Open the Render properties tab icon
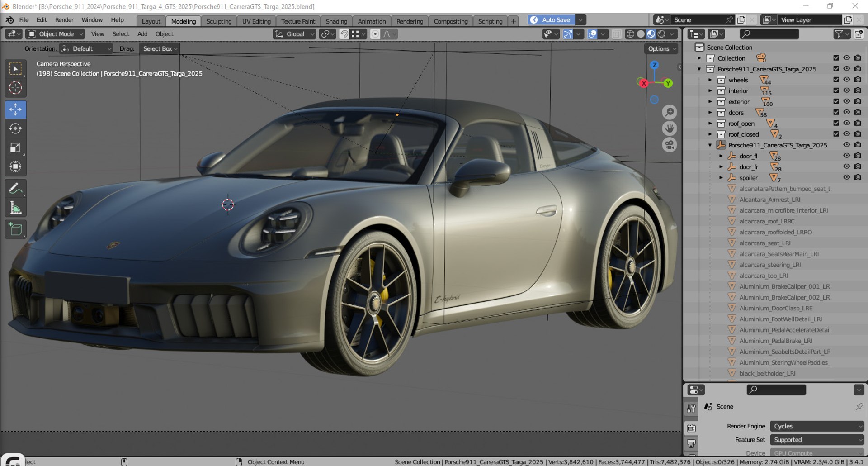 tap(691, 428)
